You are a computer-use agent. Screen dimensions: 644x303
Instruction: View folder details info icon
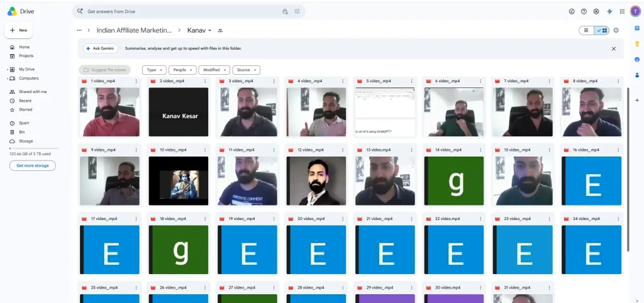pyautogui.click(x=616, y=30)
